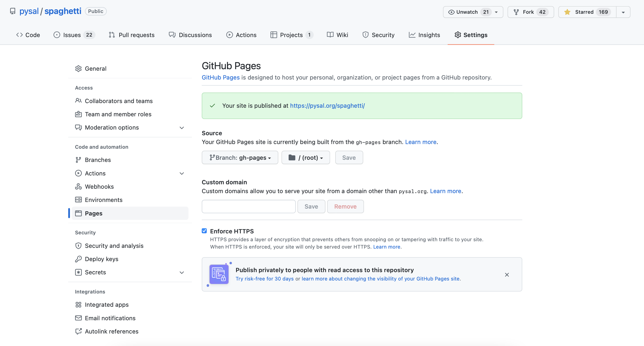This screenshot has height=346, width=644.
Task: Click the Email notifications envelope icon
Action: pos(78,318)
